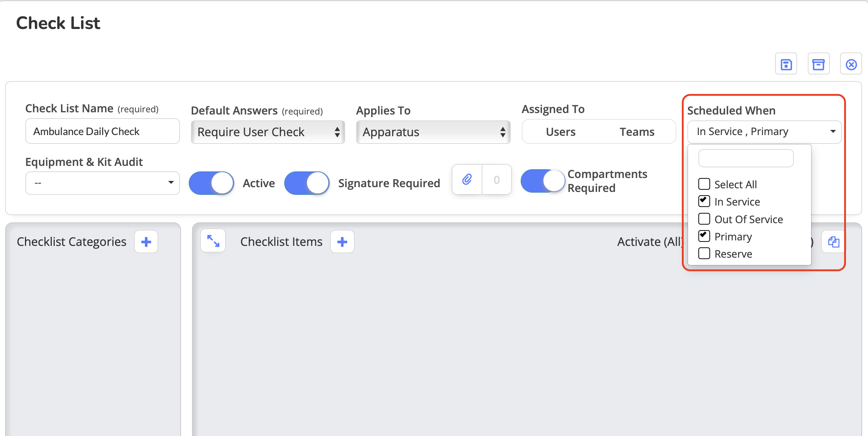The height and width of the screenshot is (436, 868).
Task: Uncheck the Primary checkbox
Action: click(x=704, y=236)
